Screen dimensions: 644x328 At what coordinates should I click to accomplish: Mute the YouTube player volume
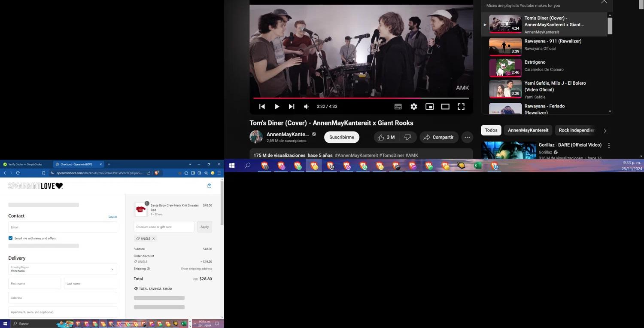(x=306, y=107)
